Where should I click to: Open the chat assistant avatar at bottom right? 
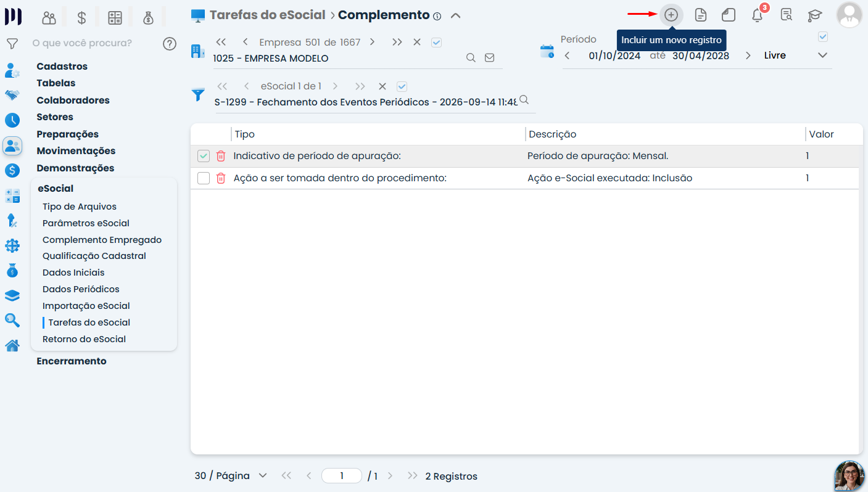coord(849,476)
